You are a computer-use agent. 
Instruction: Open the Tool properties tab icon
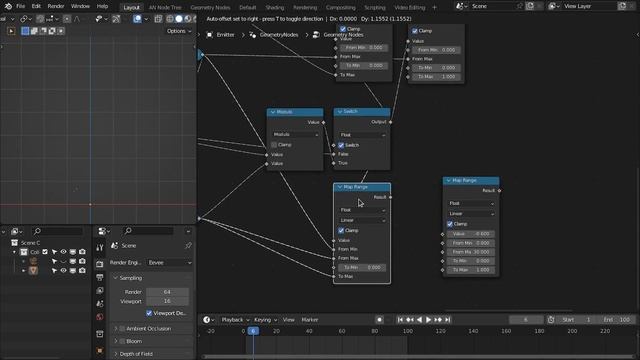(x=100, y=247)
